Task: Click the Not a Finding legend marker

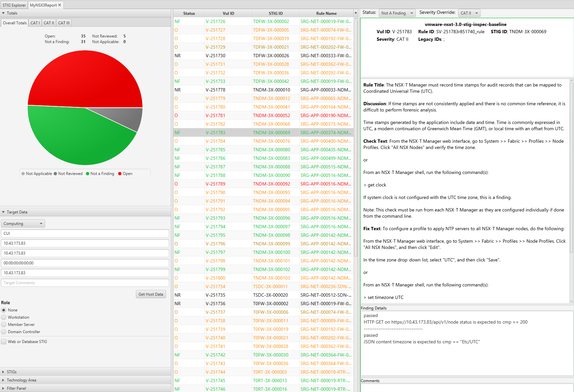Action: click(x=88, y=174)
